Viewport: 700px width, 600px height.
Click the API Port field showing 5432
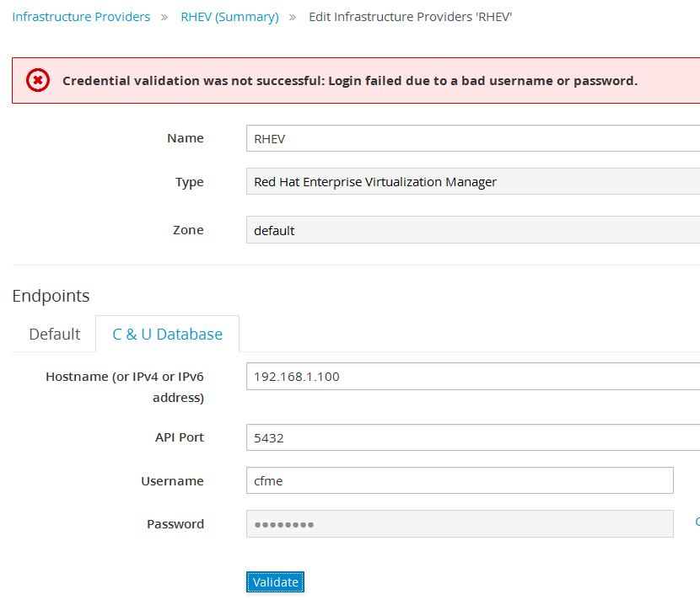[x=472, y=437]
